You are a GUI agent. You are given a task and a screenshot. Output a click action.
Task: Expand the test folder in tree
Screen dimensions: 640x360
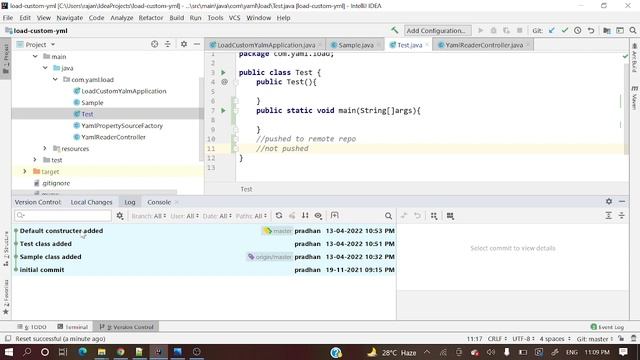click(35, 160)
